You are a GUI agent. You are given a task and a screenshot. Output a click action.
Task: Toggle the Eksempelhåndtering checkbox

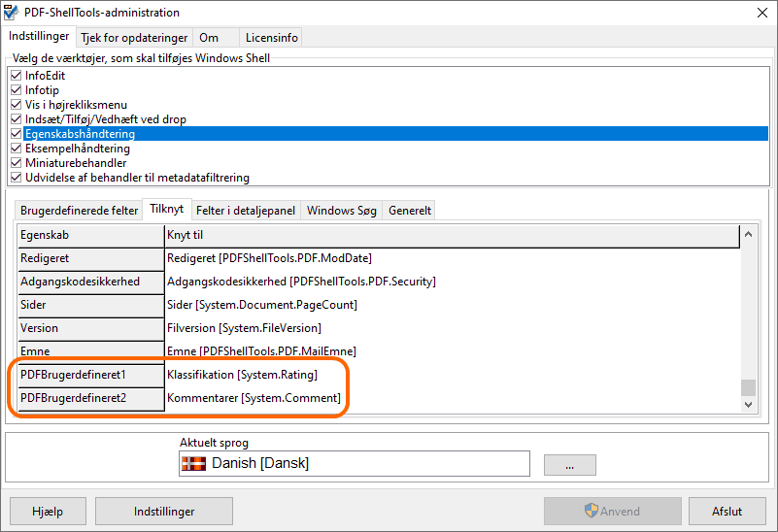(16, 149)
